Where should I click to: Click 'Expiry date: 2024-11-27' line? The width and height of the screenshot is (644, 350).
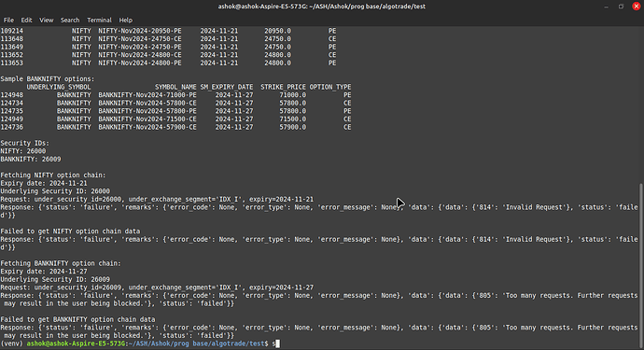[44, 272]
